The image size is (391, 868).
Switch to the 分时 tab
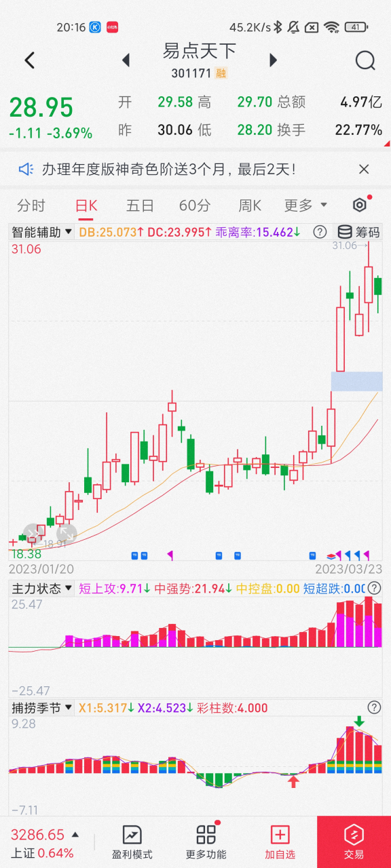(x=31, y=205)
